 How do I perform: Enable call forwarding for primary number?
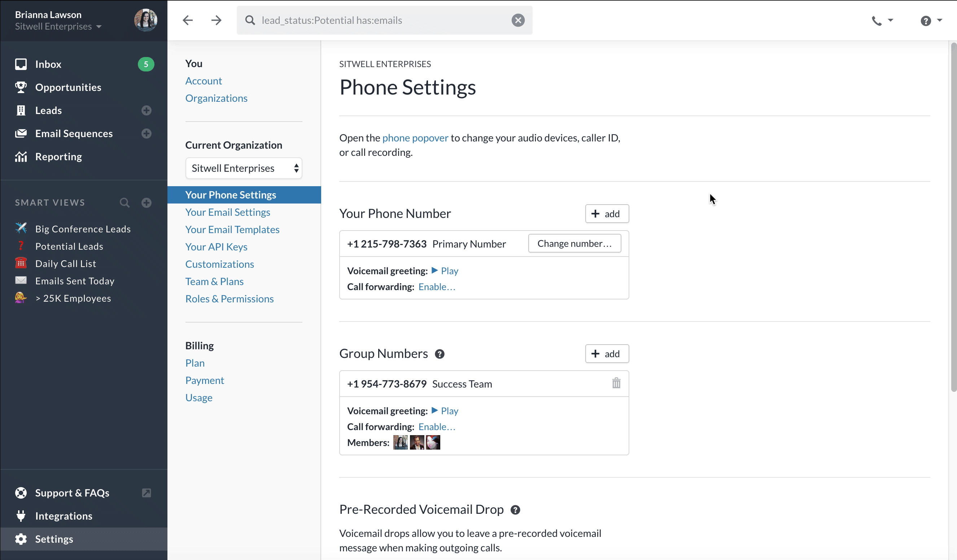436,286
